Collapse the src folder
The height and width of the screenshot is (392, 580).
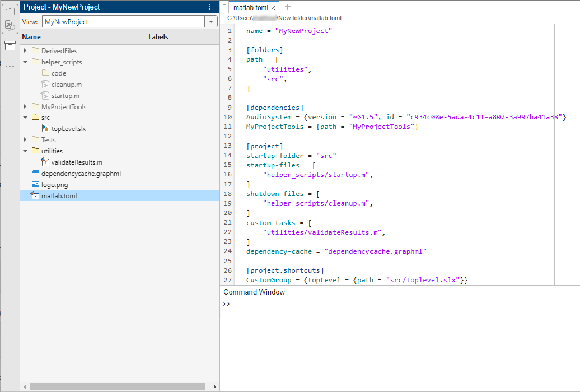(25, 118)
